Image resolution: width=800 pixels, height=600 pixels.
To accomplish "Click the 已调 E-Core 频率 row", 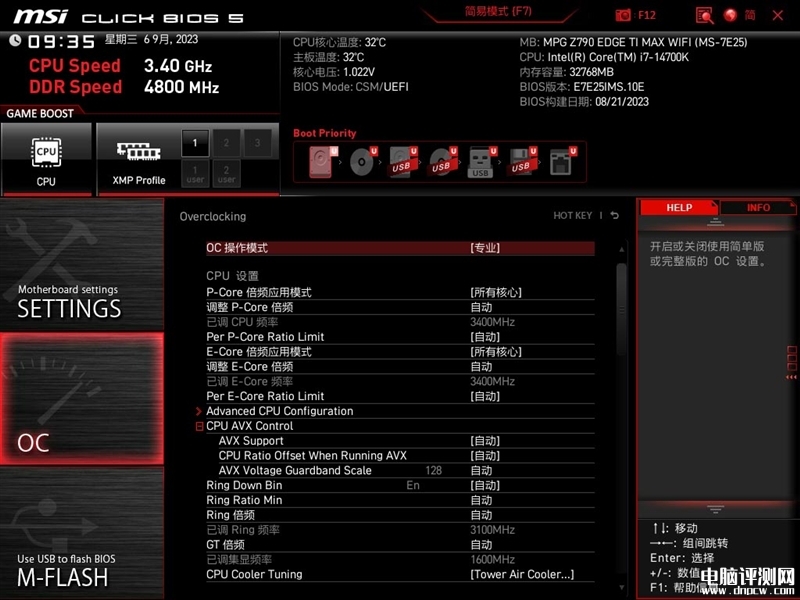I will (400, 381).
